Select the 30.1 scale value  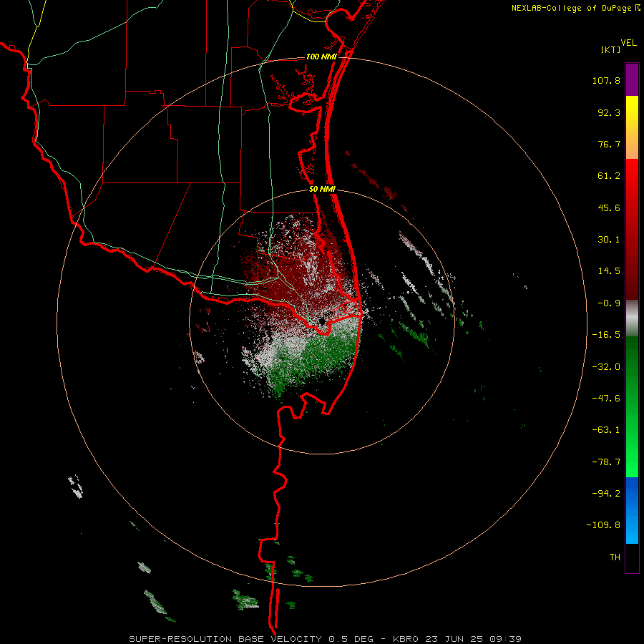(x=609, y=240)
